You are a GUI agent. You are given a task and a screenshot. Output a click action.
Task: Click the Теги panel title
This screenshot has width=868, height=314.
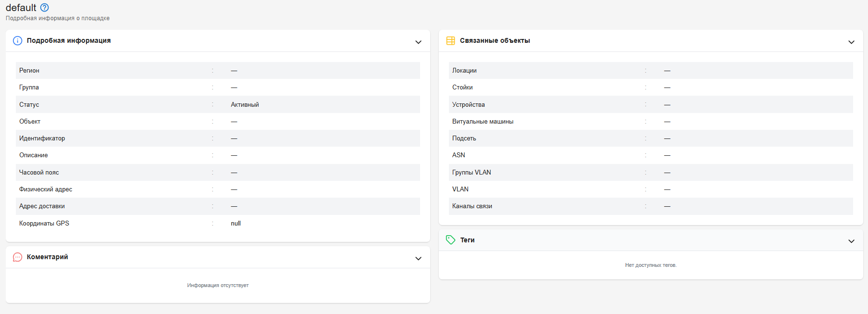[x=467, y=240]
